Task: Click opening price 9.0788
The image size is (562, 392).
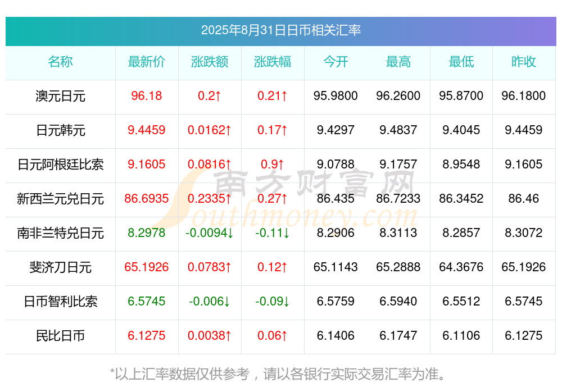Action: (x=336, y=164)
